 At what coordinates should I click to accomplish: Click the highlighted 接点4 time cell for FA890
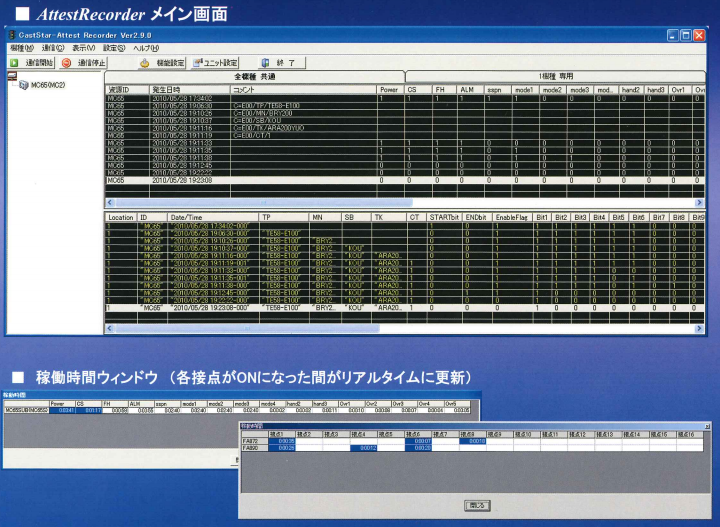363,448
